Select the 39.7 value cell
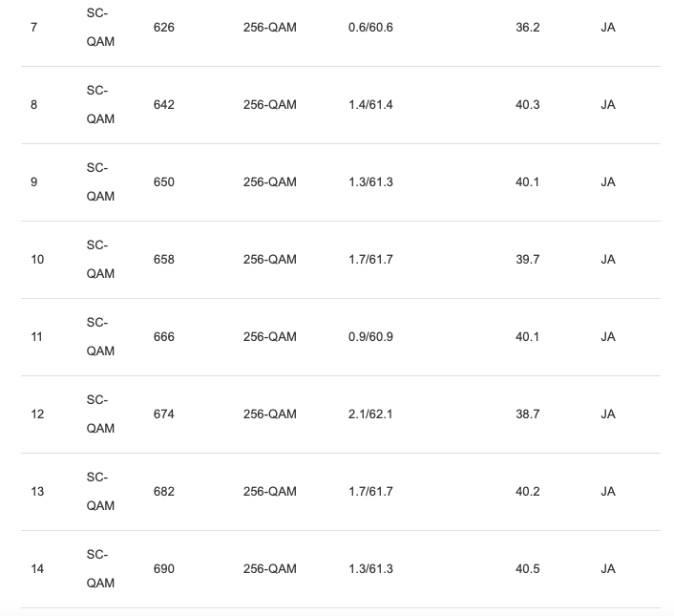 point(527,260)
